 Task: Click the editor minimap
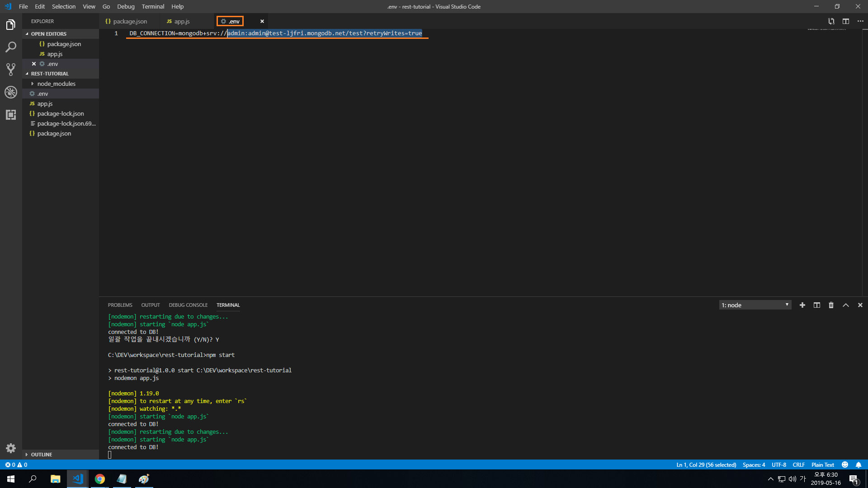826,30
